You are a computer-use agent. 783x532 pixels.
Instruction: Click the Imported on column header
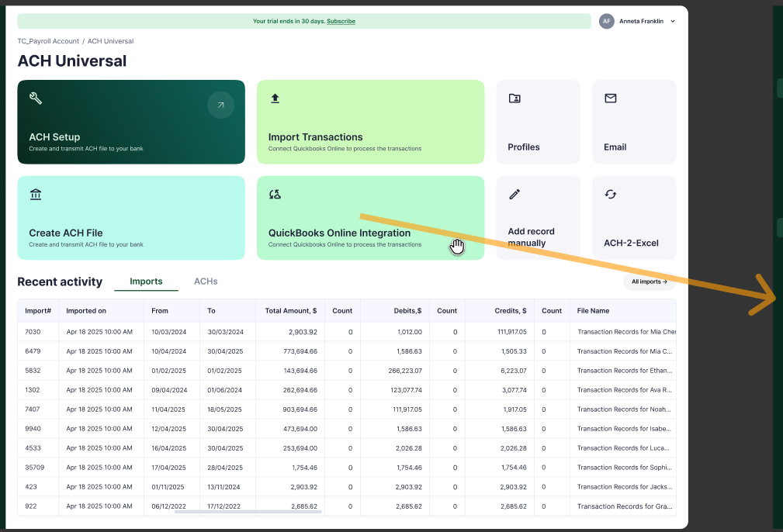click(x=86, y=310)
